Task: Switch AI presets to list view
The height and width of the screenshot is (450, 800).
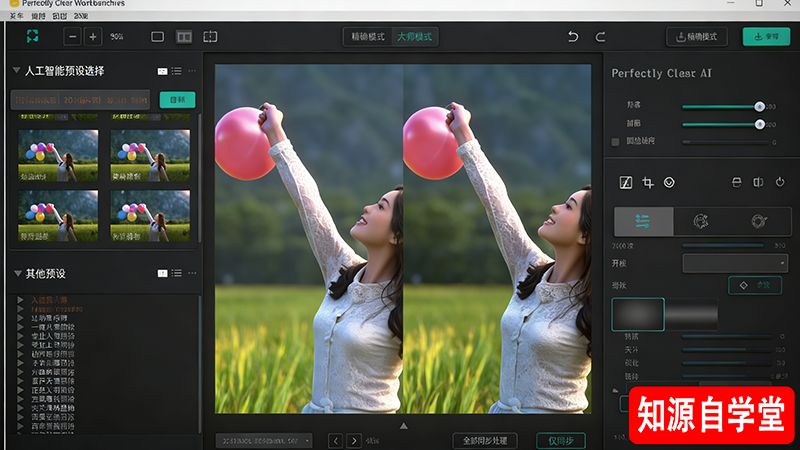Action: pos(176,71)
